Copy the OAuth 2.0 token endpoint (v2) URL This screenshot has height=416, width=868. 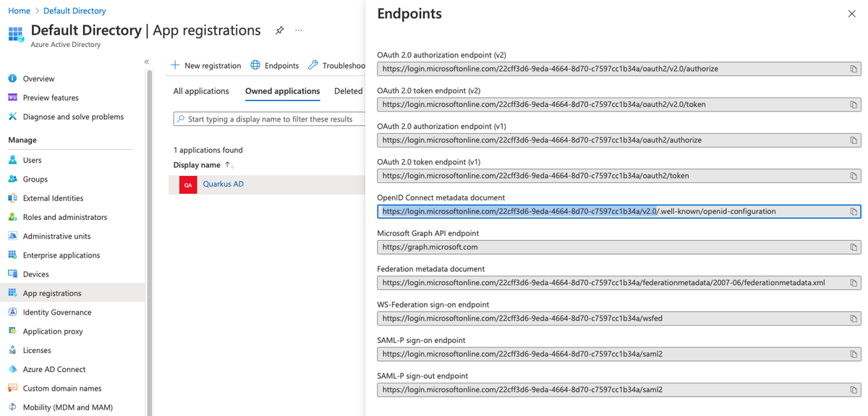coord(854,104)
